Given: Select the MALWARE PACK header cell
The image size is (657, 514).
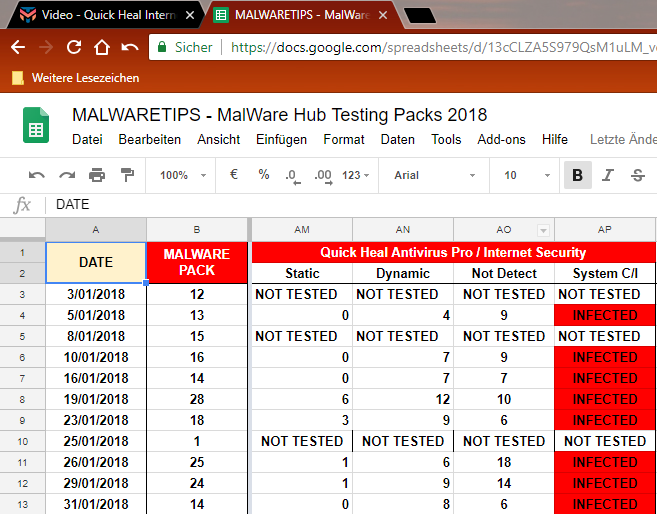Looking at the screenshot, I should coord(197,263).
